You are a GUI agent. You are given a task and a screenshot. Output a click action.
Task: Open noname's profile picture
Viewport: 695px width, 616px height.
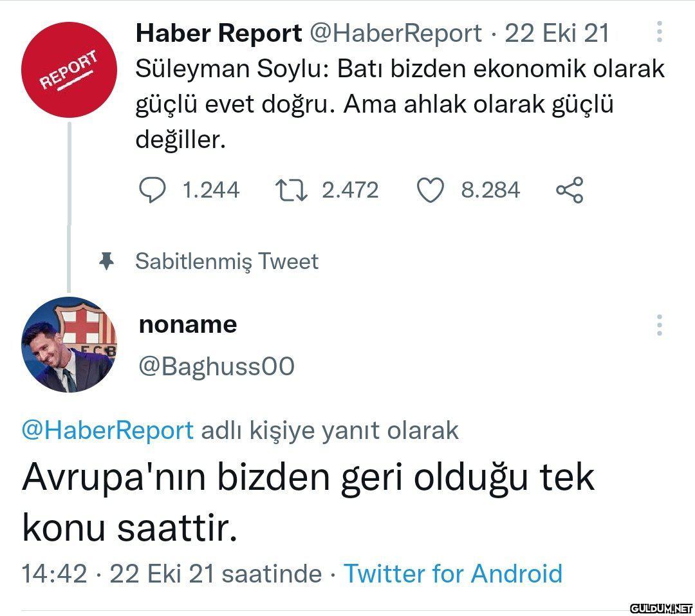(x=69, y=344)
